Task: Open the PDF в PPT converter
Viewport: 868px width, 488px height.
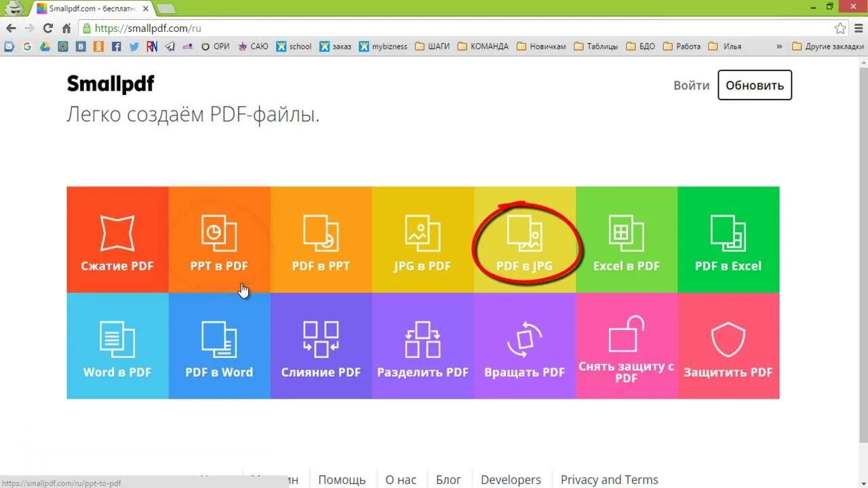Action: pyautogui.click(x=321, y=239)
